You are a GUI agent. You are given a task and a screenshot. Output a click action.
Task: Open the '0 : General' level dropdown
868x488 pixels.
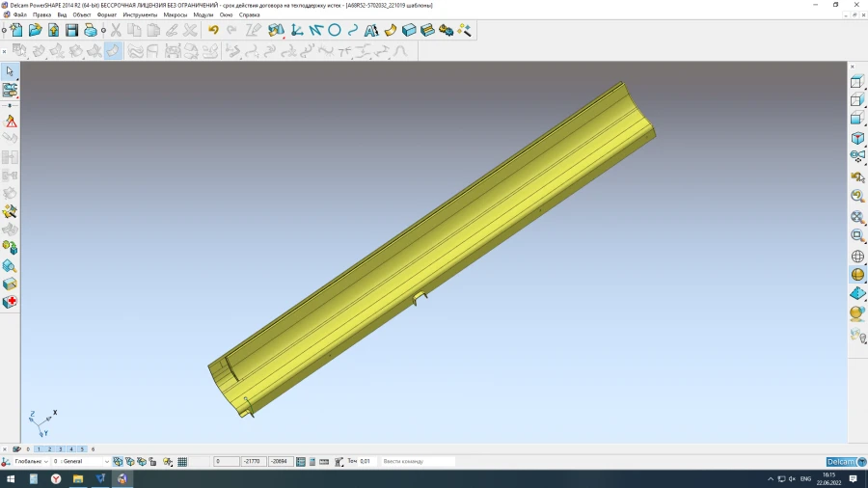coord(105,462)
